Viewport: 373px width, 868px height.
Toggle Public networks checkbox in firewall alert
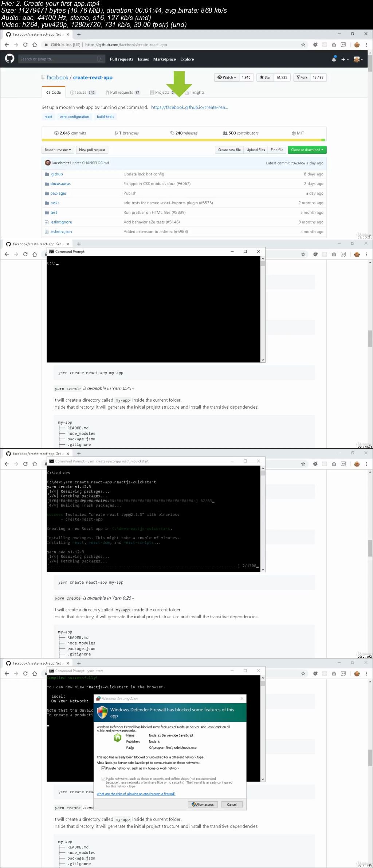103,778
